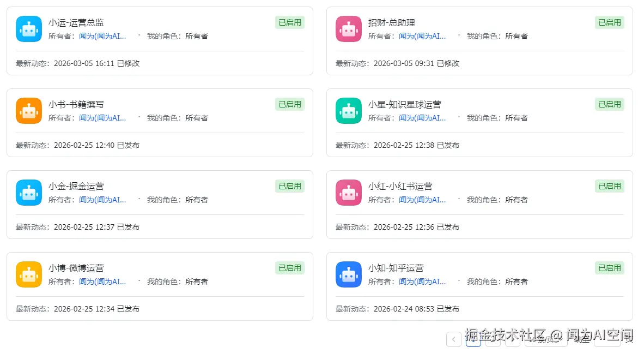Select the orange robot icon for 小书-书籍撰写

point(29,111)
